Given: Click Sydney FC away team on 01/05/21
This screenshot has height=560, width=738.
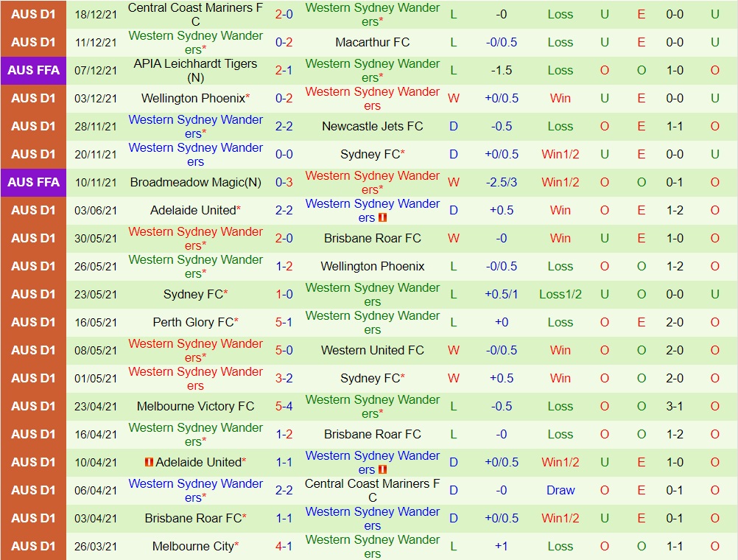Looking at the screenshot, I should [x=372, y=378].
